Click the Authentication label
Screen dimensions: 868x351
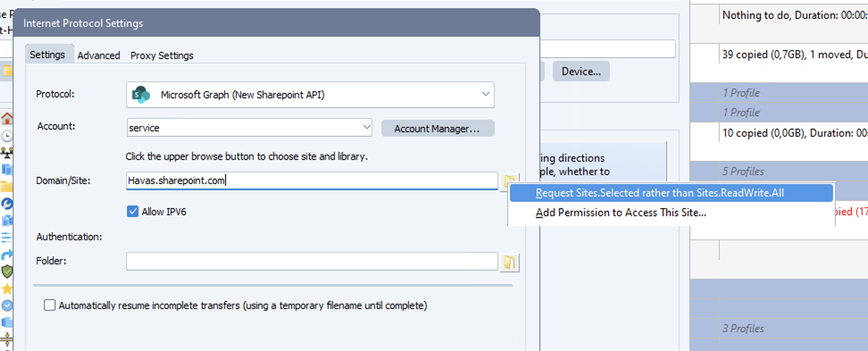click(x=69, y=237)
